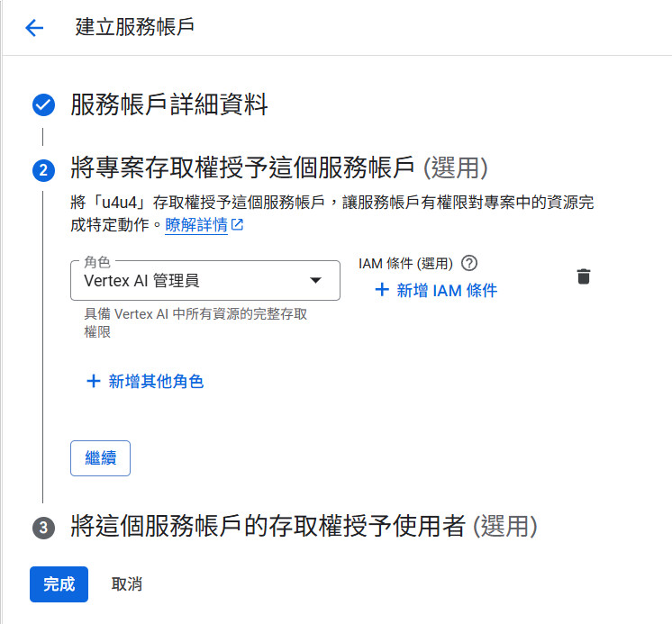Click the external link icon beside 瞭解詳情
The width and height of the screenshot is (672, 624).
(238, 225)
